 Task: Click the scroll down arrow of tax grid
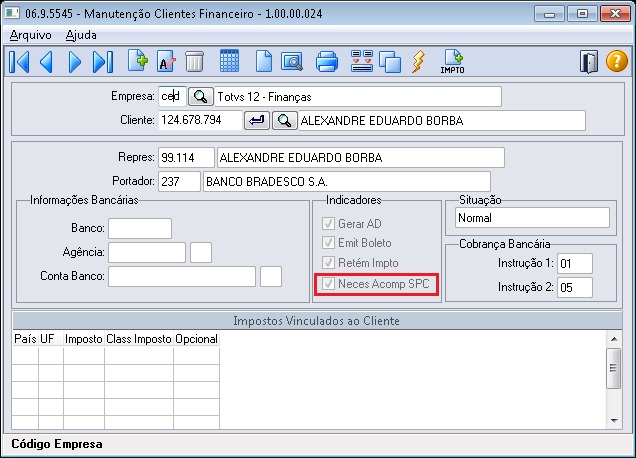click(x=614, y=421)
